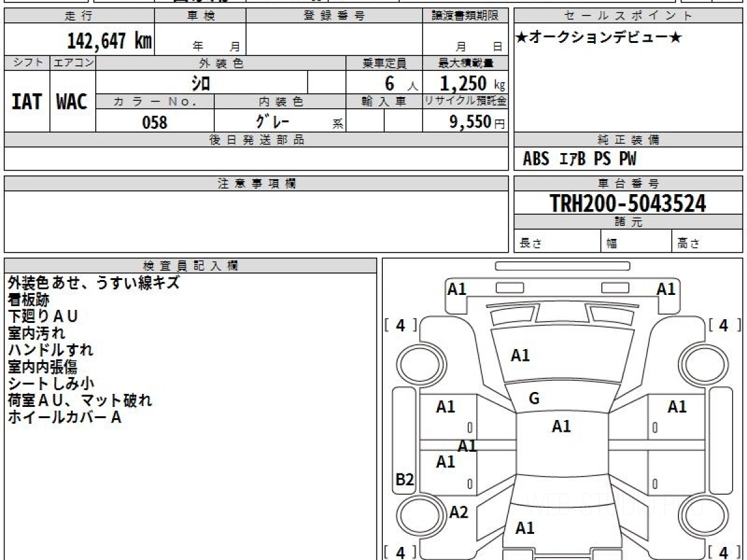Select the 内装色 label
Screen dimensions: 747x560
coord(280,101)
